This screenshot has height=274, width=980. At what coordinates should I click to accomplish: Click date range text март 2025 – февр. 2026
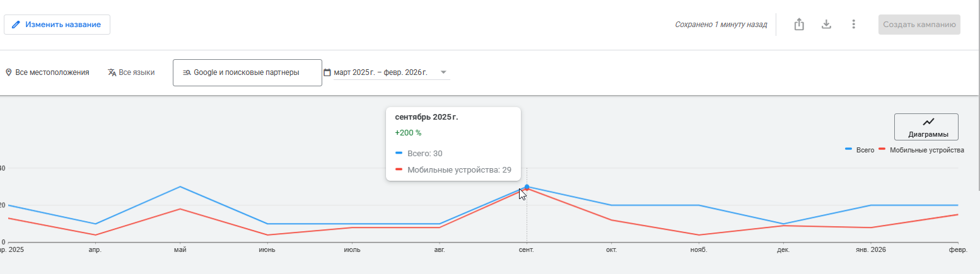pos(380,72)
